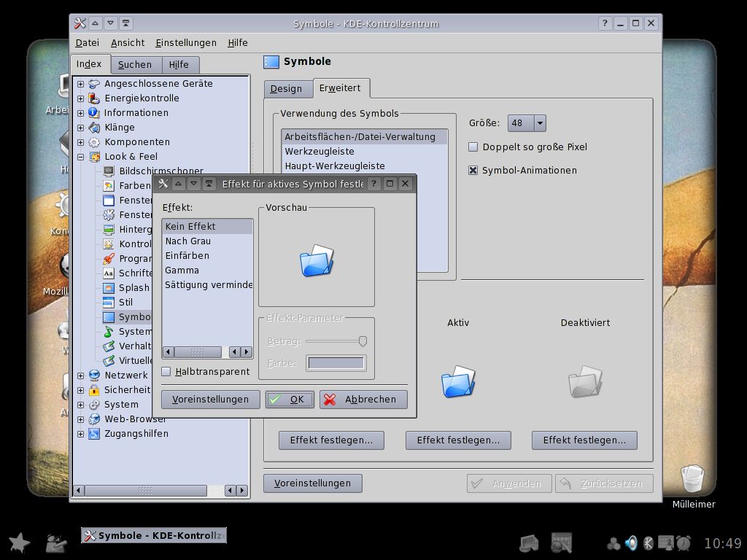Click the Stil icon in tree

109,303
